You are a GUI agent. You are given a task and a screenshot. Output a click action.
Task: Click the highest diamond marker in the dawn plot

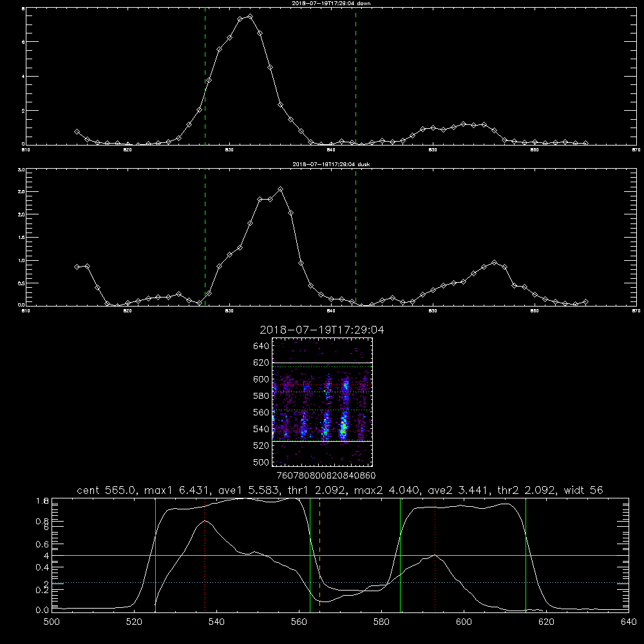pyautogui.click(x=250, y=17)
